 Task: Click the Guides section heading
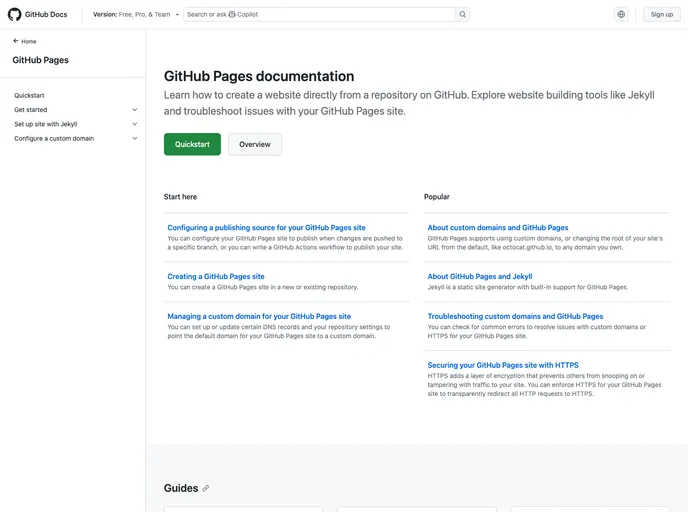(181, 488)
